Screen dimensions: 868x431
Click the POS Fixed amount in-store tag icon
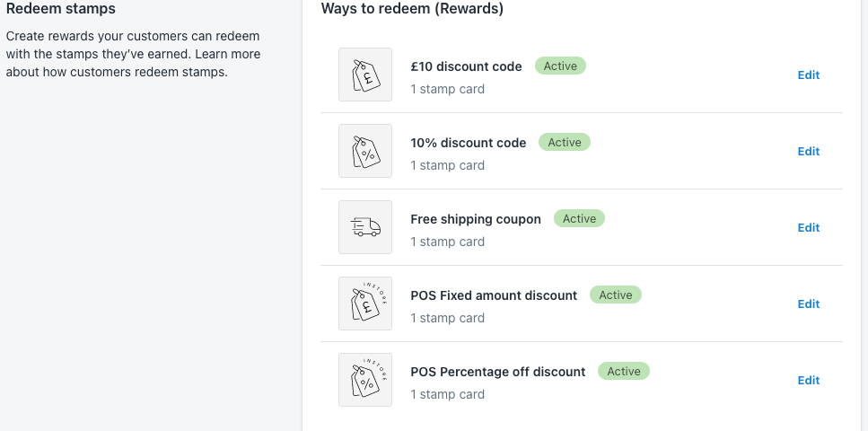tap(365, 303)
